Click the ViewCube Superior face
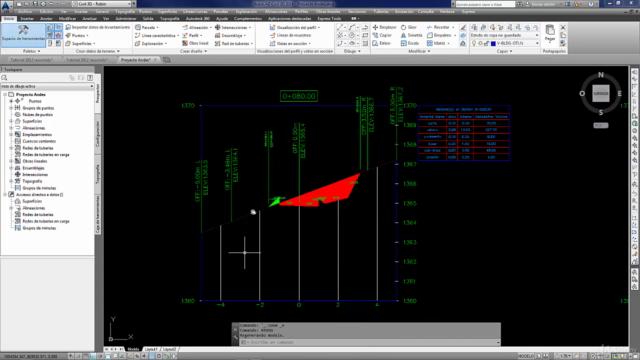The height and width of the screenshot is (360, 640). point(601,93)
